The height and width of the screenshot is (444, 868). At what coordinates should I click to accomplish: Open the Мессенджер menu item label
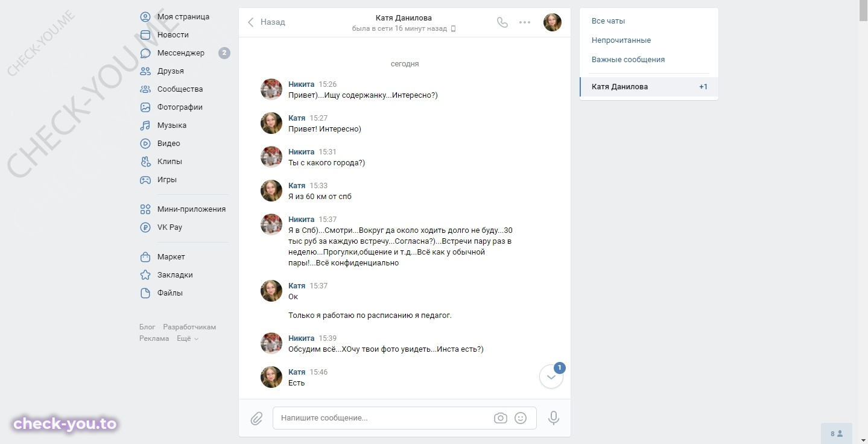[181, 53]
